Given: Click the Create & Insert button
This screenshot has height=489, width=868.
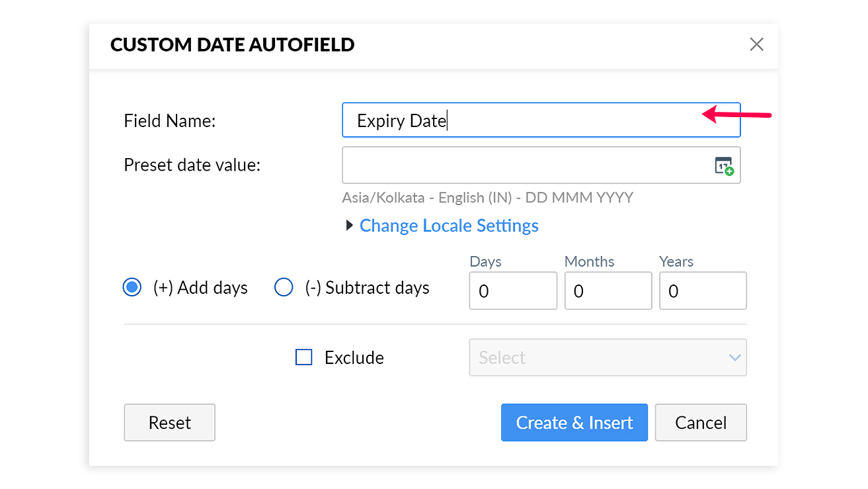Looking at the screenshot, I should point(574,423).
